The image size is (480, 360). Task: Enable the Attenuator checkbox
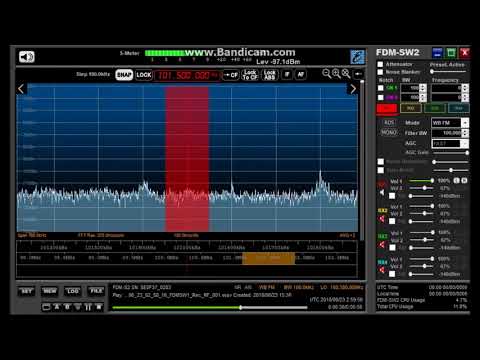380,64
